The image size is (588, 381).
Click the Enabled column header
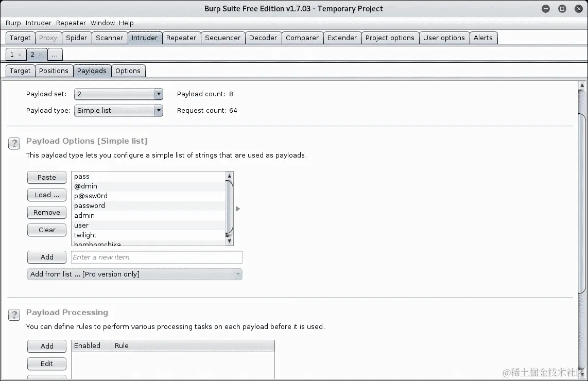point(92,346)
